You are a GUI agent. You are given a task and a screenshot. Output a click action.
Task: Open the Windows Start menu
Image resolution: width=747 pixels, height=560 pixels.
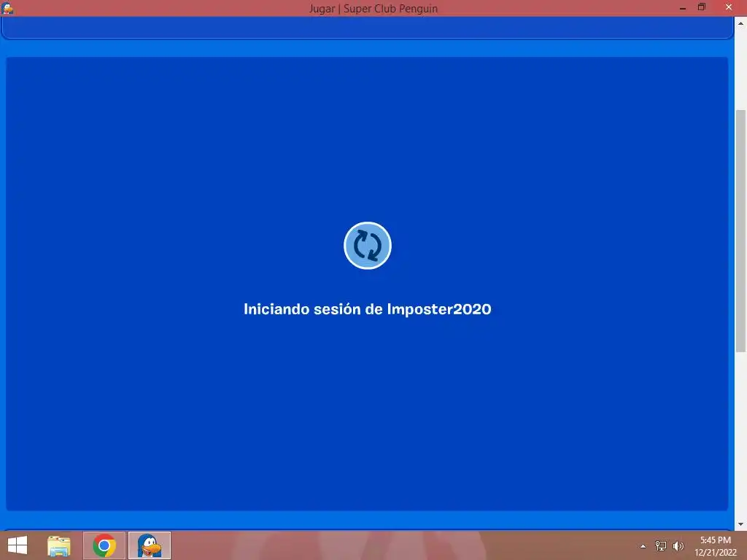[x=18, y=545]
